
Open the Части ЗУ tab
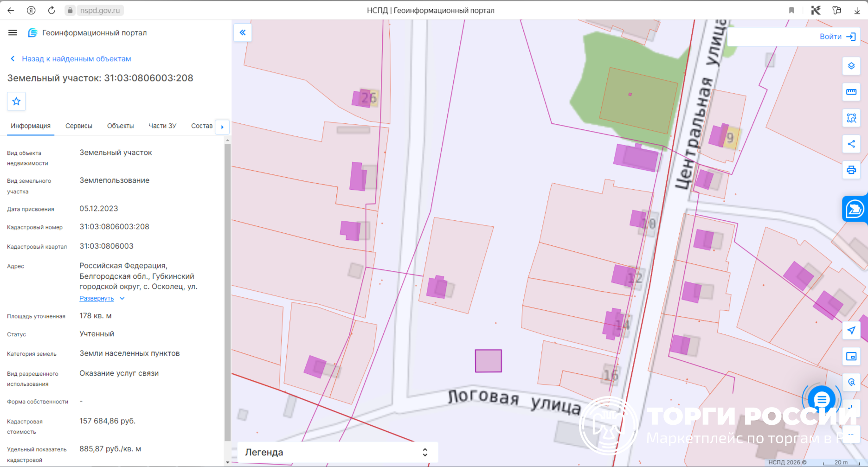pos(162,126)
